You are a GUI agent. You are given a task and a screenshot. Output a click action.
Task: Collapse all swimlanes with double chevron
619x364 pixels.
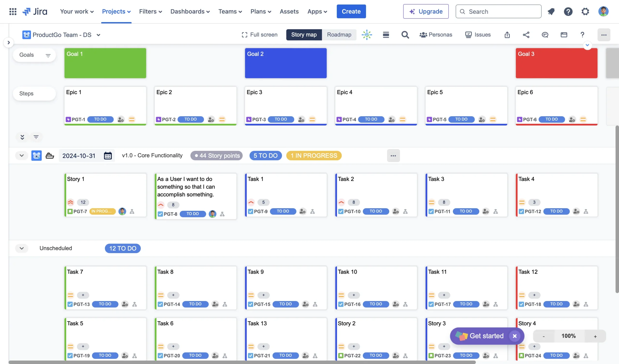pos(22,137)
